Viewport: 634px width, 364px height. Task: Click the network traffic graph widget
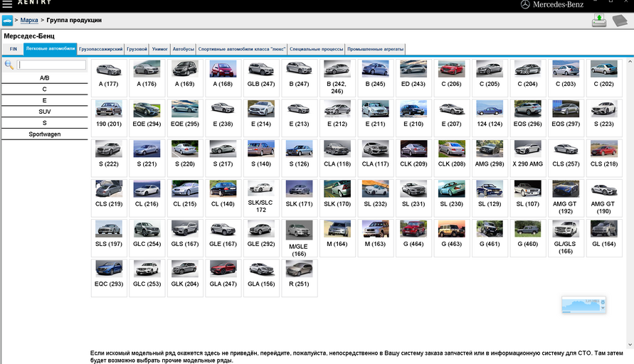click(x=583, y=305)
